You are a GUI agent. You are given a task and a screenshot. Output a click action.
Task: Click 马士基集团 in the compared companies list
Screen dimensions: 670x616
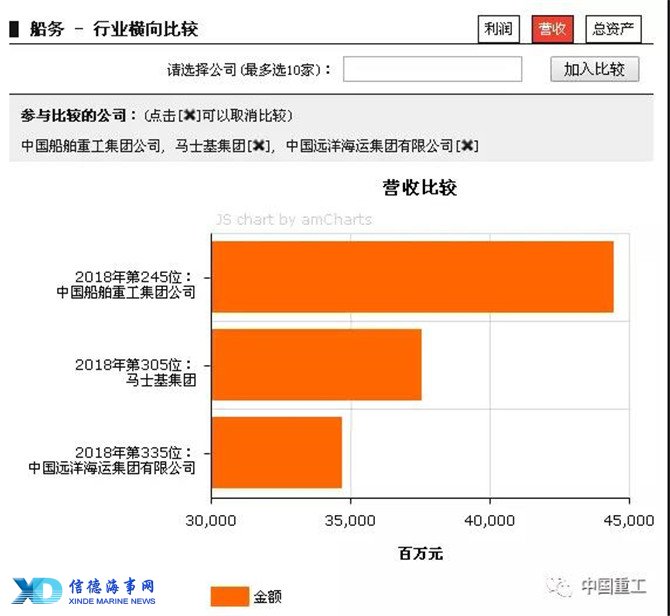[x=211, y=146]
